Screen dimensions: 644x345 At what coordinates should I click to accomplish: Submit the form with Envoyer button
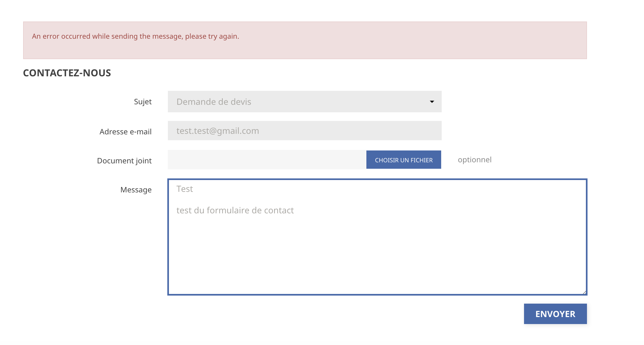tap(555, 314)
